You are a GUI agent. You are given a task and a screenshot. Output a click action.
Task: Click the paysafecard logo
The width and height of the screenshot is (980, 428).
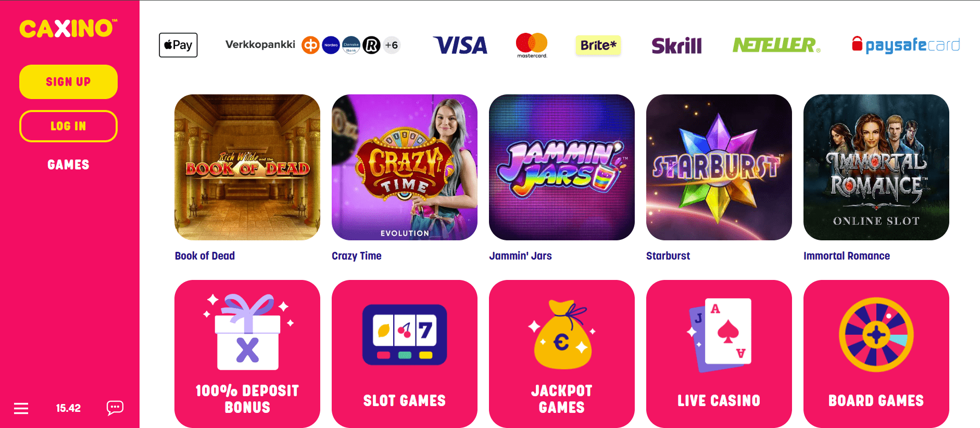pos(906,45)
